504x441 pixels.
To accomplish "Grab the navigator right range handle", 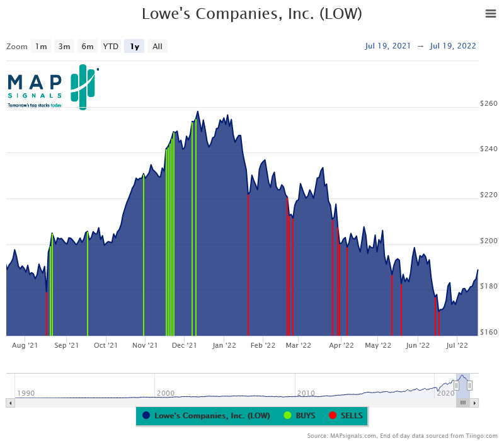I will (469, 385).
